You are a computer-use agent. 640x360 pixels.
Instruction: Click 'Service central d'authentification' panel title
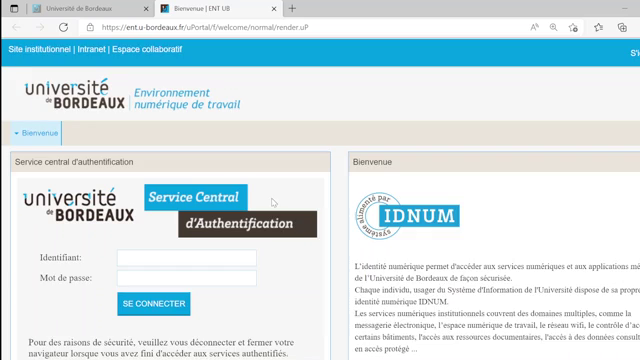click(74, 162)
